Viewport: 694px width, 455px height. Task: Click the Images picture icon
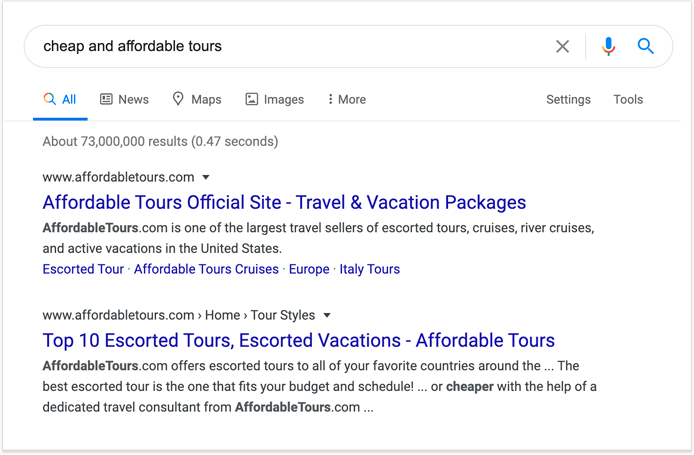coord(252,99)
